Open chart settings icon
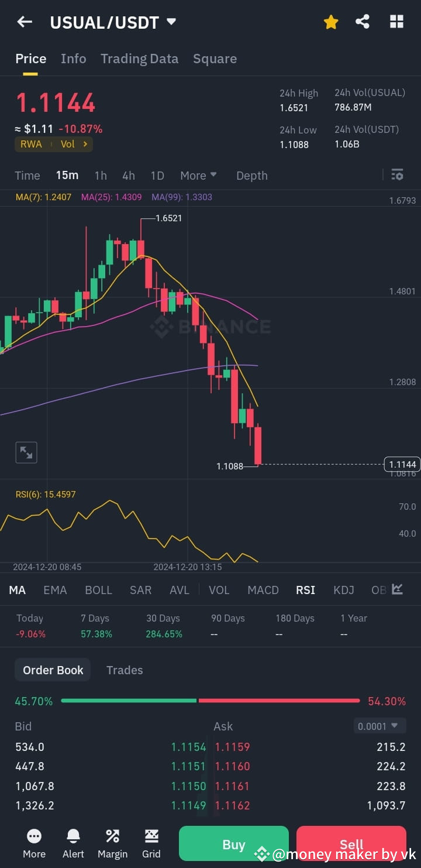This screenshot has height=868, width=421. (x=397, y=174)
